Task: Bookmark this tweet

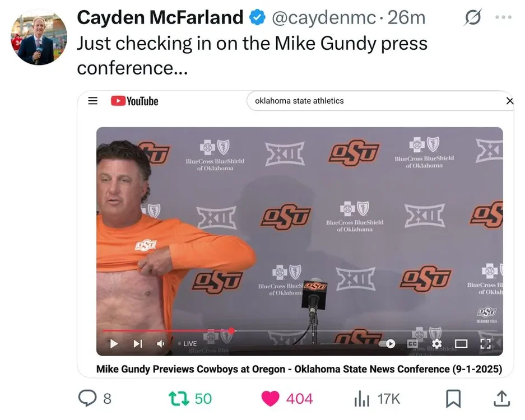Action: [453, 399]
